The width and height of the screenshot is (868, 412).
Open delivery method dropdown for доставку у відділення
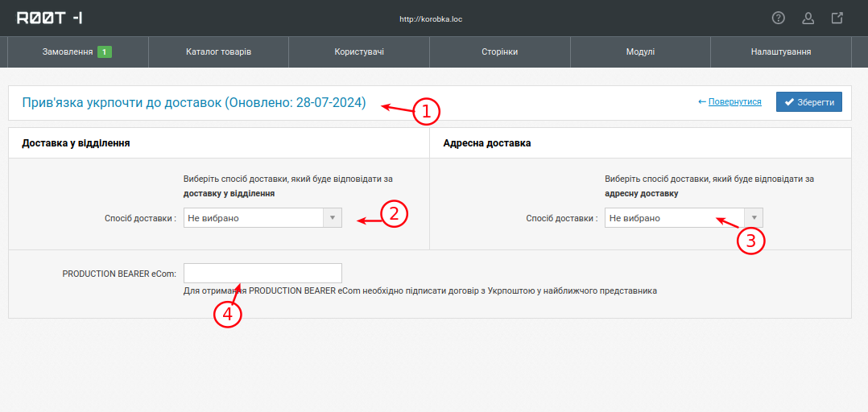point(262,218)
